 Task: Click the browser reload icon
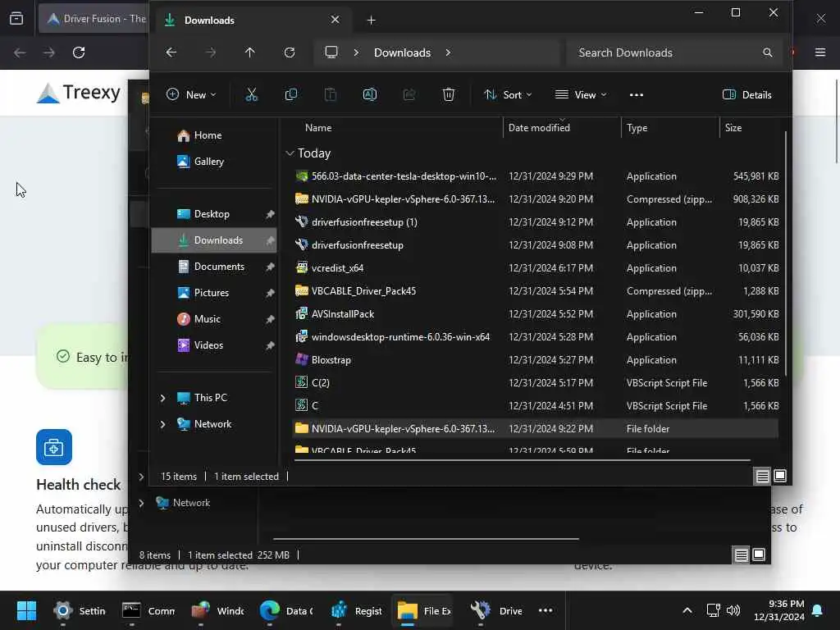tap(79, 52)
